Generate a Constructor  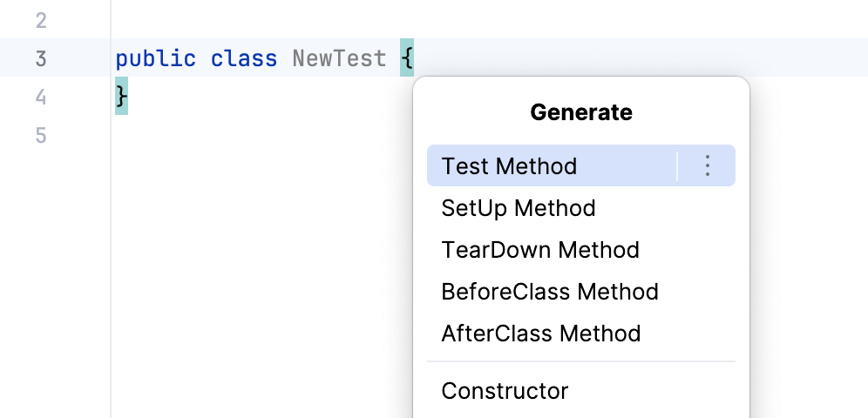point(505,391)
